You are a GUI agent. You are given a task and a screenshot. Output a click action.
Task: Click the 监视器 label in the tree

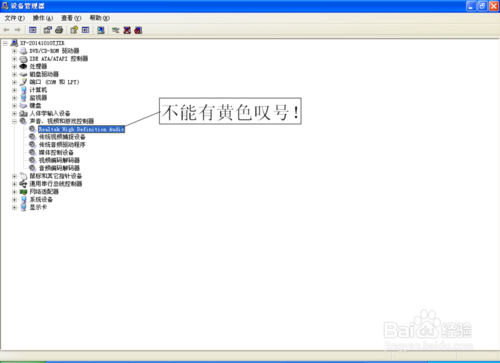[x=38, y=98]
